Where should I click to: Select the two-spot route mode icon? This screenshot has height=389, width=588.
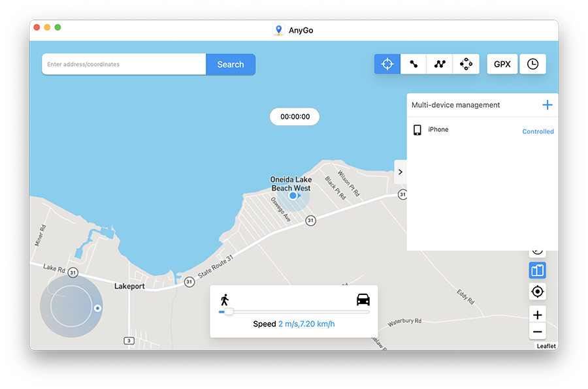click(413, 63)
